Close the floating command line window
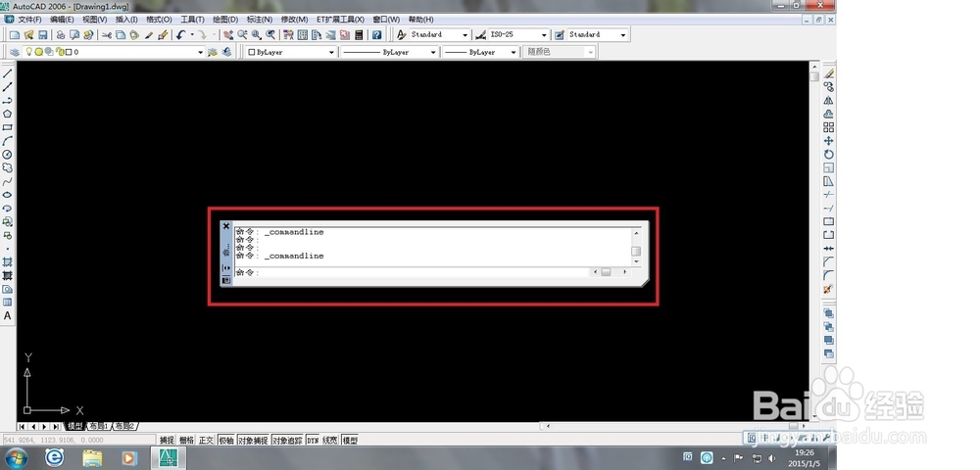980x470 pixels. [x=226, y=226]
